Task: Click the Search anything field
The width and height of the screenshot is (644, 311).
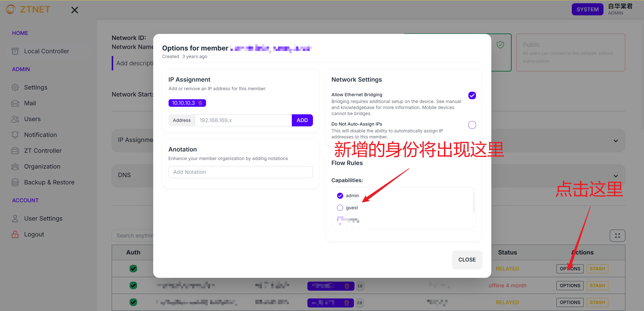Action: click(x=133, y=236)
